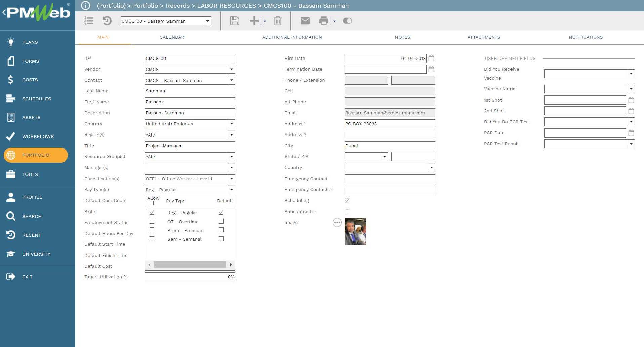
Task: Check the Subcontractor checkbox
Action: tap(347, 211)
